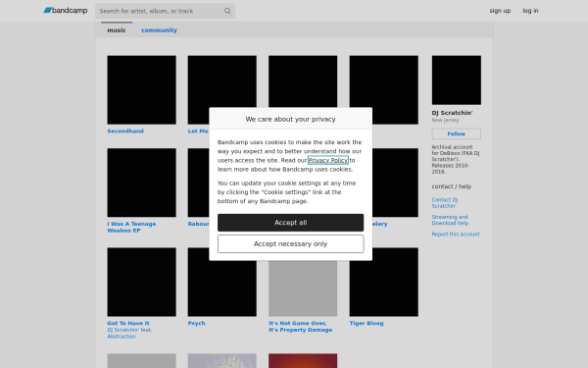Open the sign up link
This screenshot has height=368, width=588.
tap(500, 11)
